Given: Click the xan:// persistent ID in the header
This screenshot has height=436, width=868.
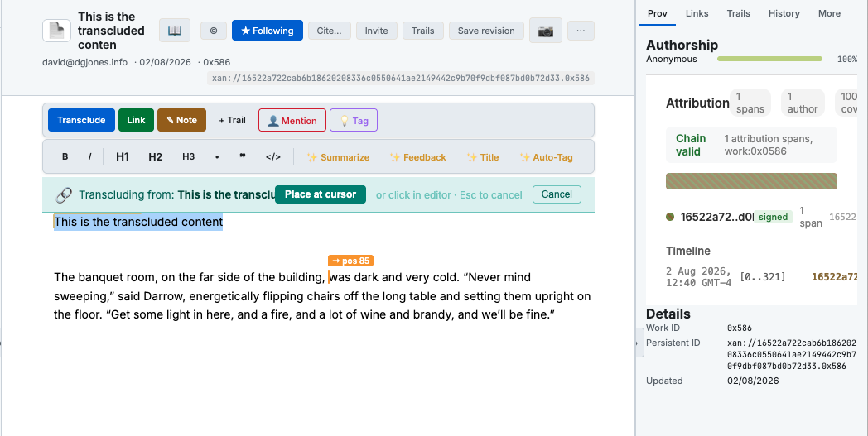Looking at the screenshot, I should coord(401,78).
